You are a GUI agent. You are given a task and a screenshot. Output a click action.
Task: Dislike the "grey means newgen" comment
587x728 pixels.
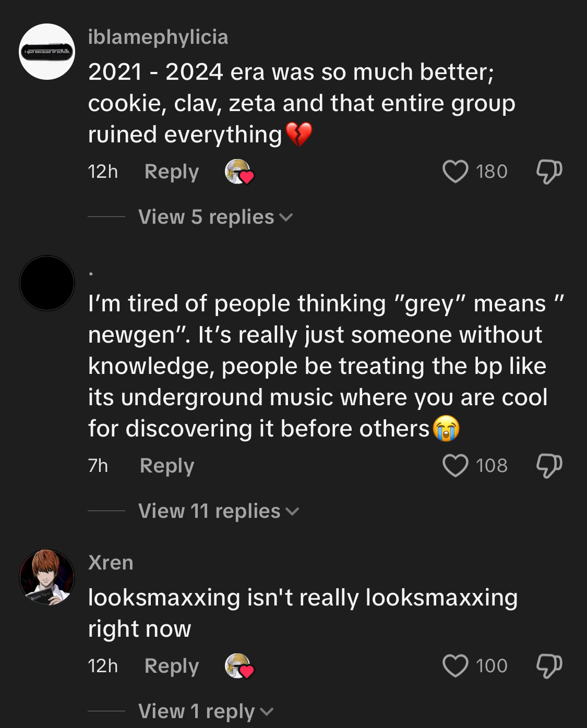pyautogui.click(x=549, y=466)
